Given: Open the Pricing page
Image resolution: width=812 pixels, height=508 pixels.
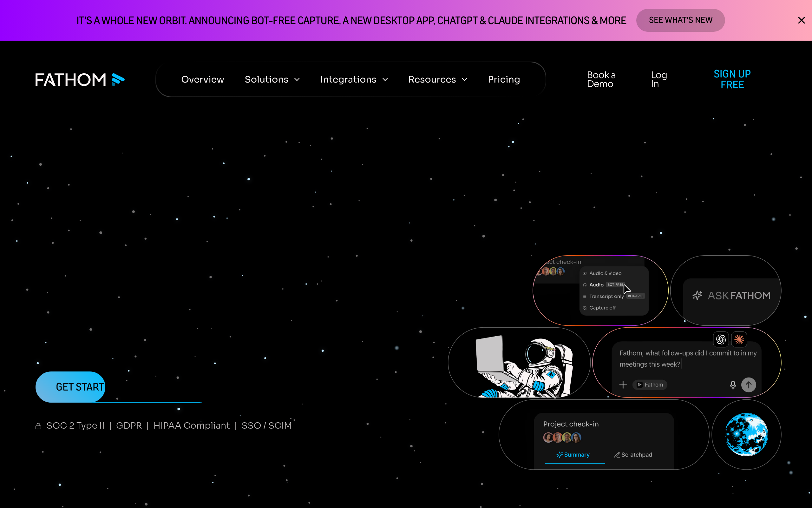Looking at the screenshot, I should tap(504, 80).
